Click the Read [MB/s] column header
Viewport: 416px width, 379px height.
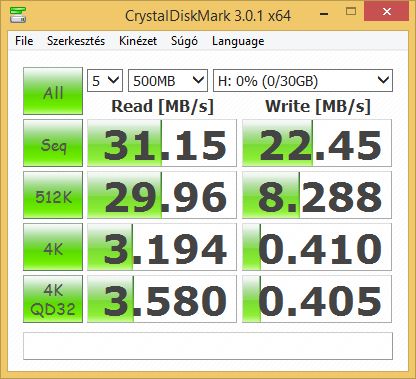pyautogui.click(x=162, y=107)
